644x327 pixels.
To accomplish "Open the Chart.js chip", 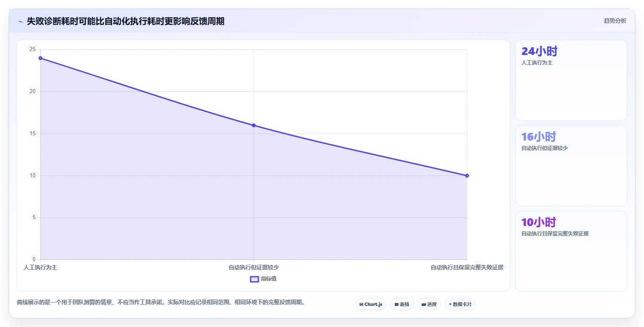I will click(x=371, y=304).
